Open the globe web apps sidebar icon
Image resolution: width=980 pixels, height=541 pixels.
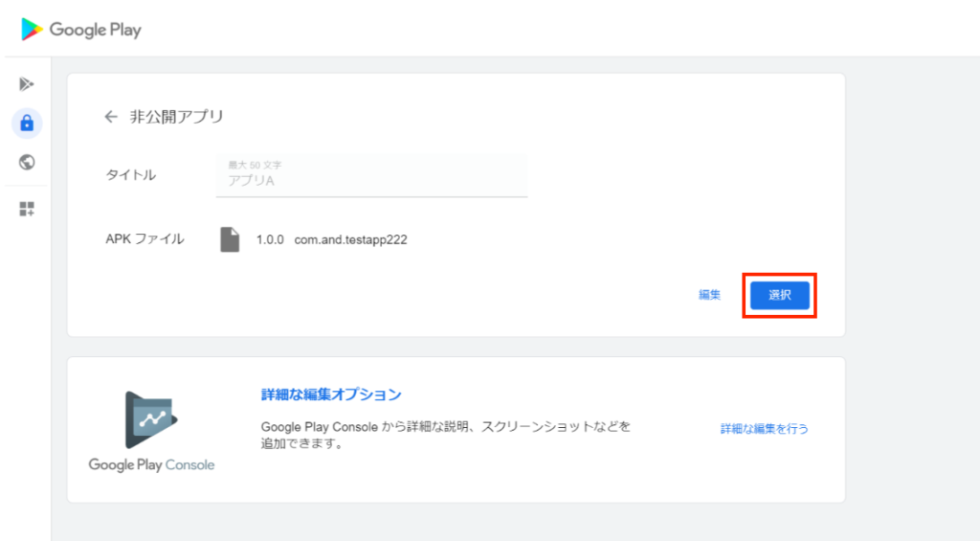coord(27,162)
